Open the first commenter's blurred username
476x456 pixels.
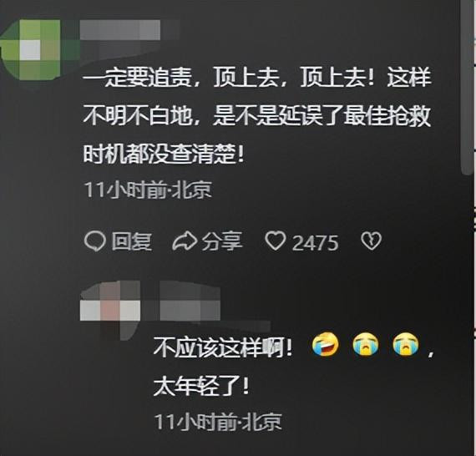(120, 30)
